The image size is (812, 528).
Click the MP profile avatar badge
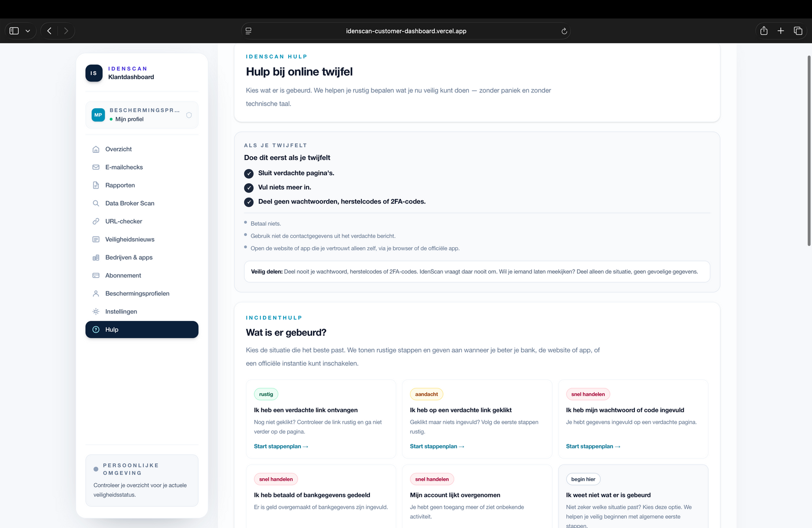click(x=98, y=115)
